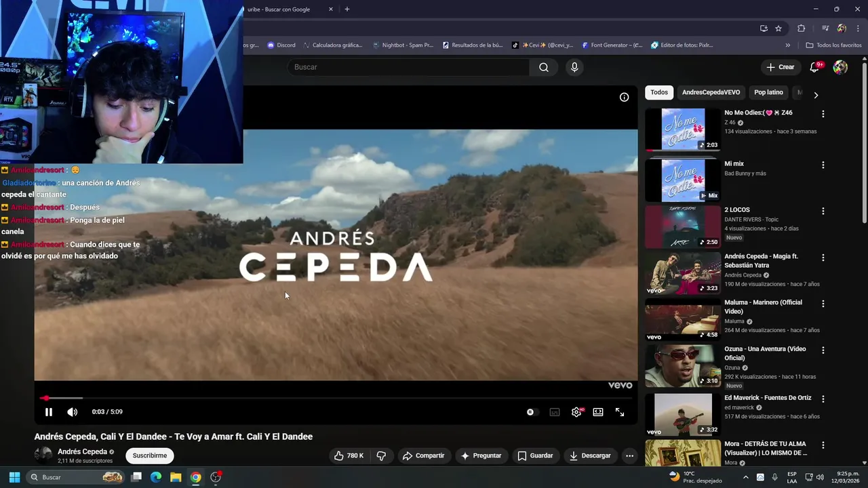868x488 pixels.
Task: Play the 2 LOCOS thumbnail
Action: click(x=683, y=226)
